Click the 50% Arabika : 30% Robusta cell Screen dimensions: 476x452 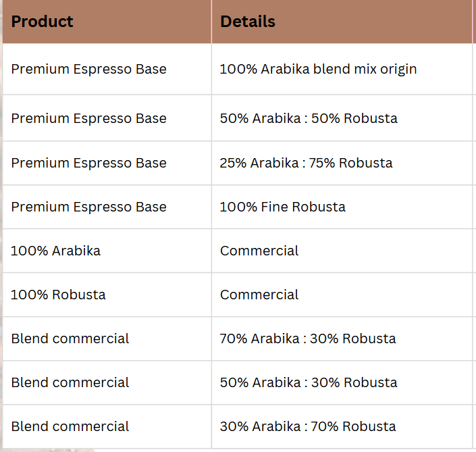pyautogui.click(x=308, y=382)
